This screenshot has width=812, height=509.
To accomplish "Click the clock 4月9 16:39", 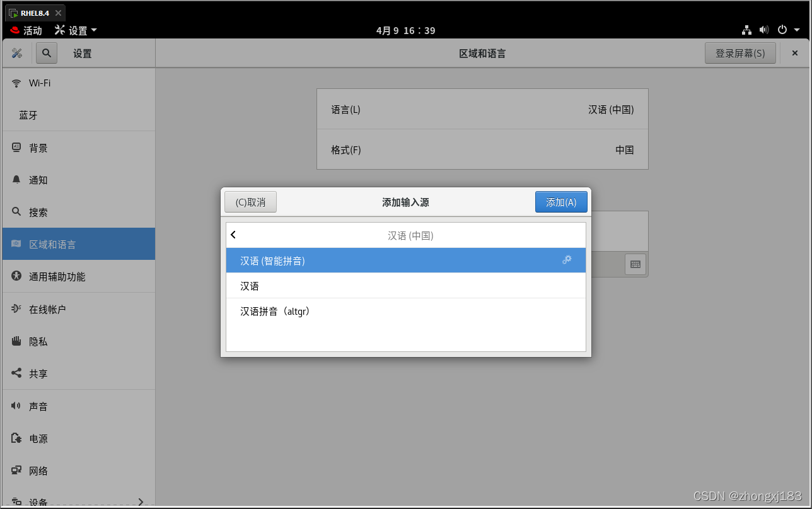I will click(x=405, y=30).
